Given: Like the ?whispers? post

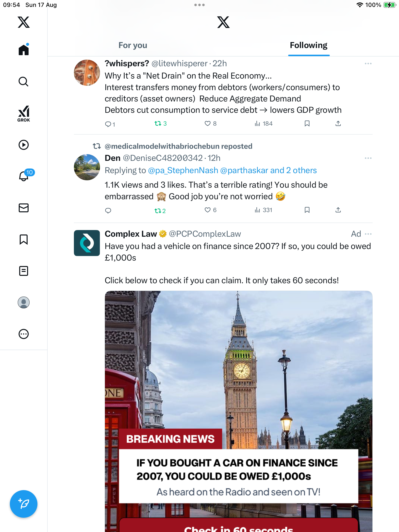Looking at the screenshot, I should (x=208, y=123).
